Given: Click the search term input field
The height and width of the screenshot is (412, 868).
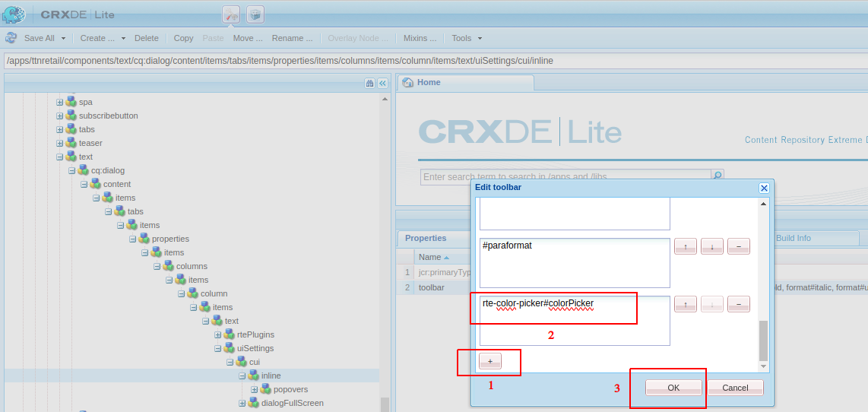Looking at the screenshot, I should coord(565,177).
